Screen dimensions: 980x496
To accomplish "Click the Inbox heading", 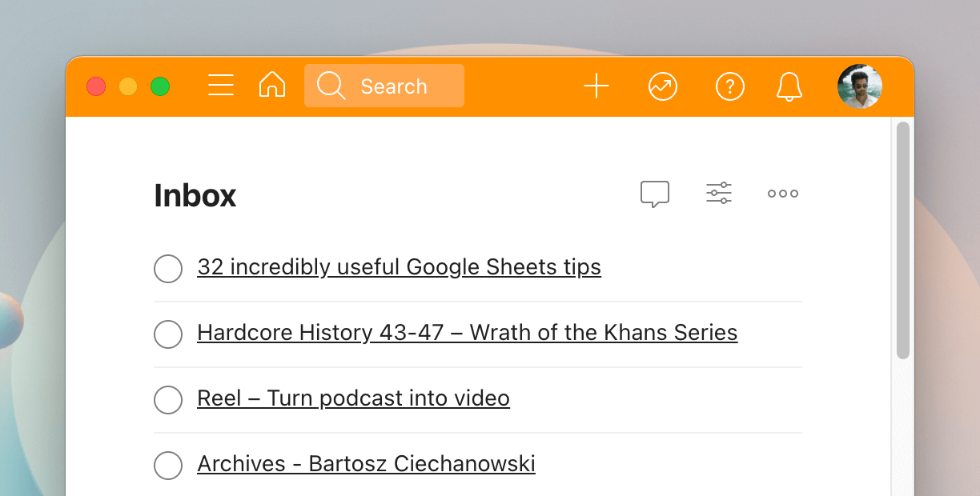I will 195,195.
